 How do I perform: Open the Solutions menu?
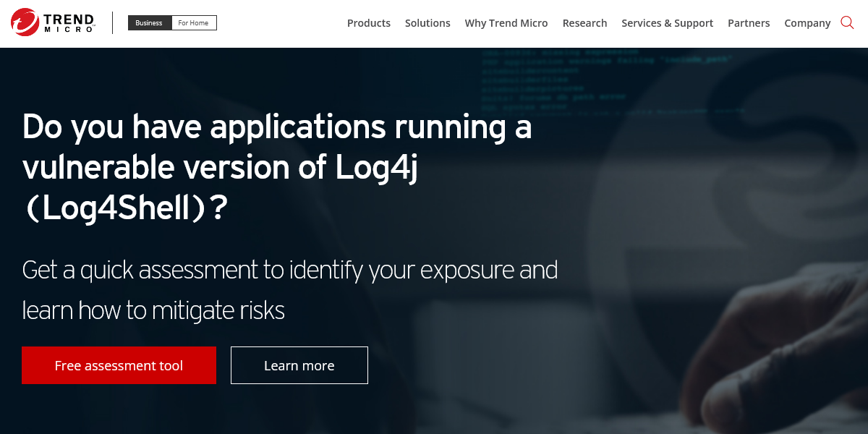427,23
